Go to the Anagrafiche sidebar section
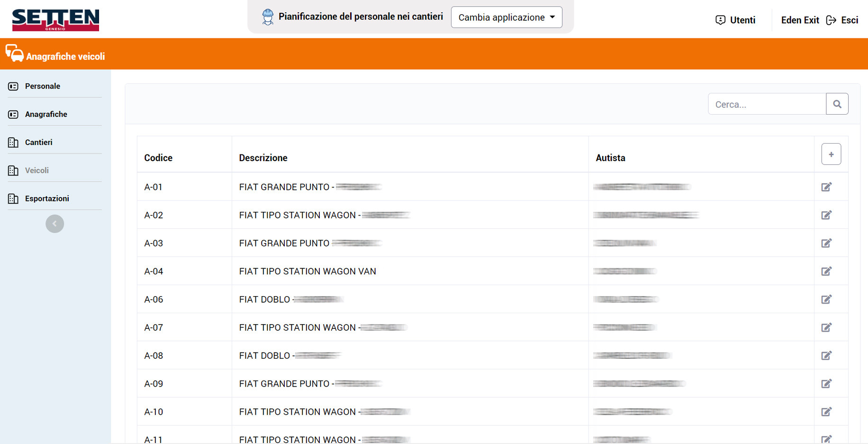 tap(46, 114)
